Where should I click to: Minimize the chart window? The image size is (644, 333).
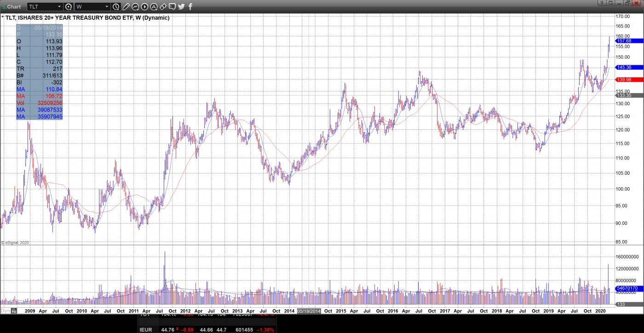pyautogui.click(x=619, y=3)
